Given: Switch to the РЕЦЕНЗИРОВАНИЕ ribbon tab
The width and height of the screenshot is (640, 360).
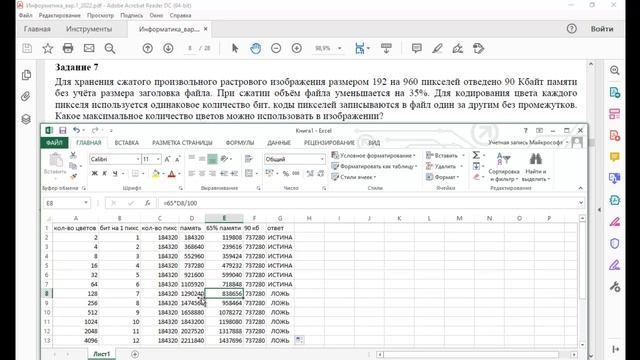Looking at the screenshot, I should click(x=329, y=142).
